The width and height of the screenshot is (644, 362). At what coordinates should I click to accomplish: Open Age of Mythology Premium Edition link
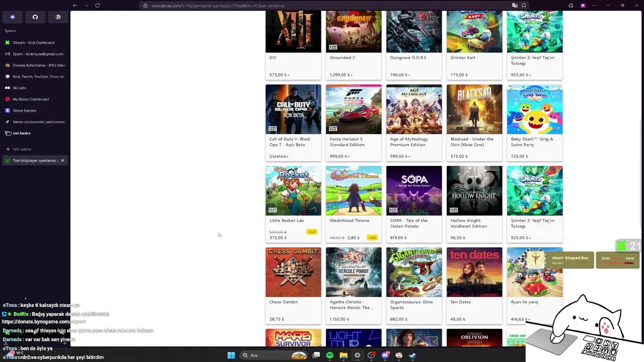coord(409,142)
